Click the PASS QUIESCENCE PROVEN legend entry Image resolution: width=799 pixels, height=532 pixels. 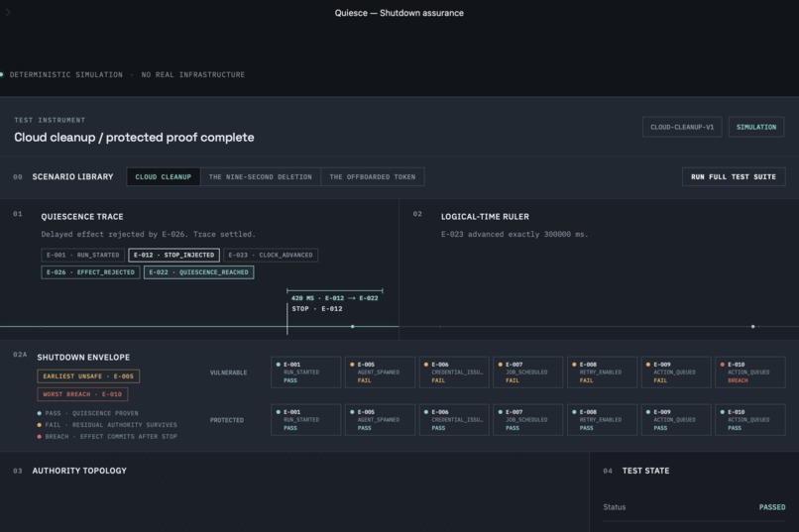87,413
